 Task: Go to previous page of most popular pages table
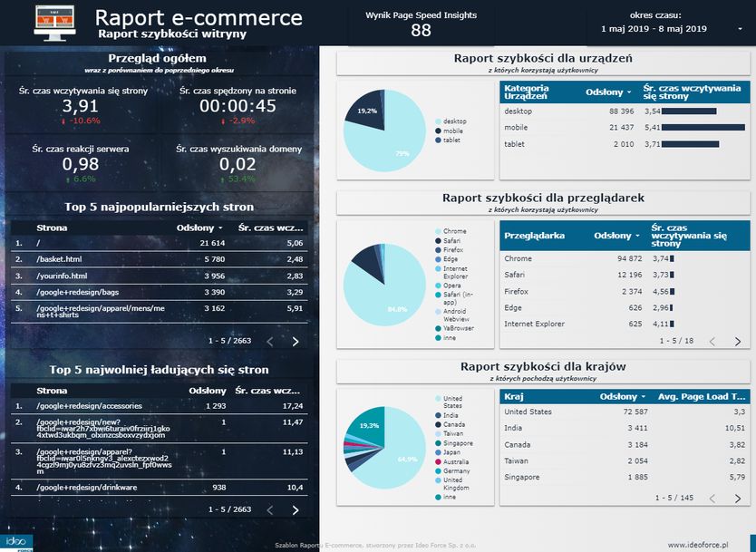(x=270, y=342)
